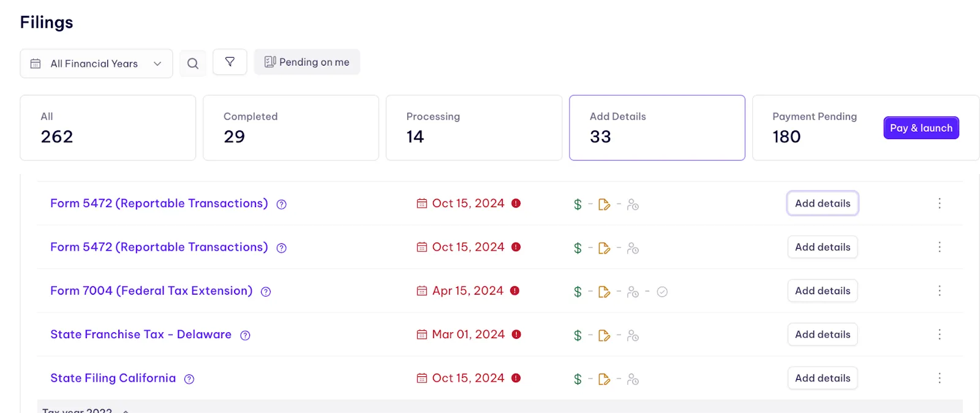
Task: Click the overdue alert icon next to Mar 01, 2024
Action: point(516,335)
